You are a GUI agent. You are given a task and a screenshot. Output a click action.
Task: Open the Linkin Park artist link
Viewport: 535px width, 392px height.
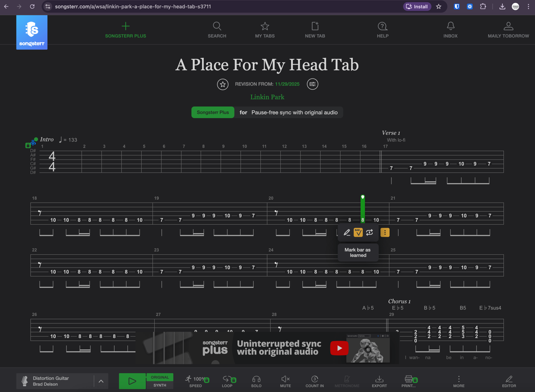(267, 97)
